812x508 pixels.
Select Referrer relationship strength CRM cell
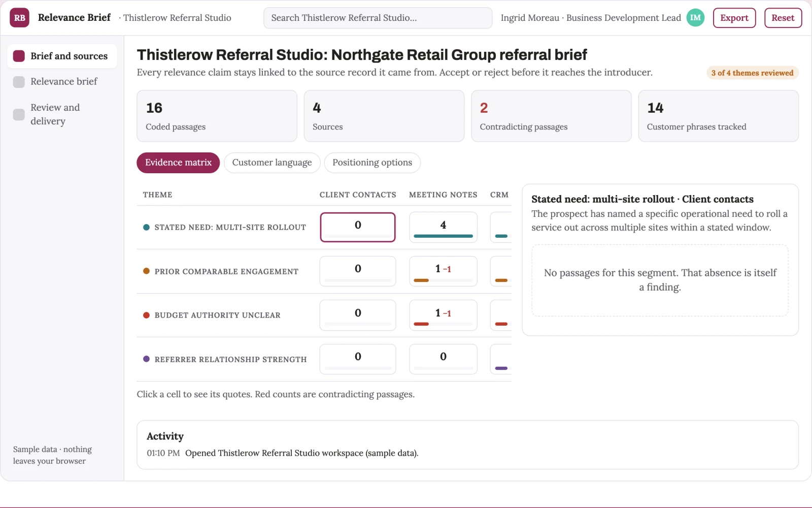pos(501,359)
